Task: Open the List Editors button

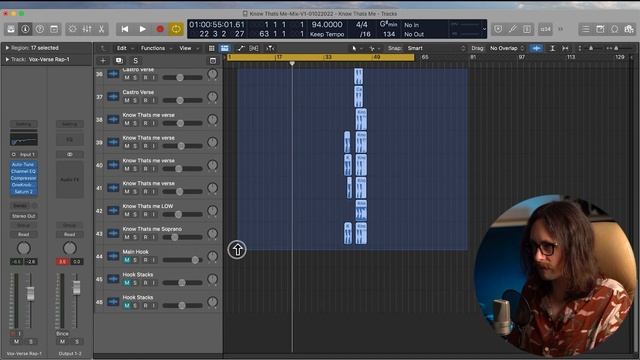Action: [x=586, y=29]
